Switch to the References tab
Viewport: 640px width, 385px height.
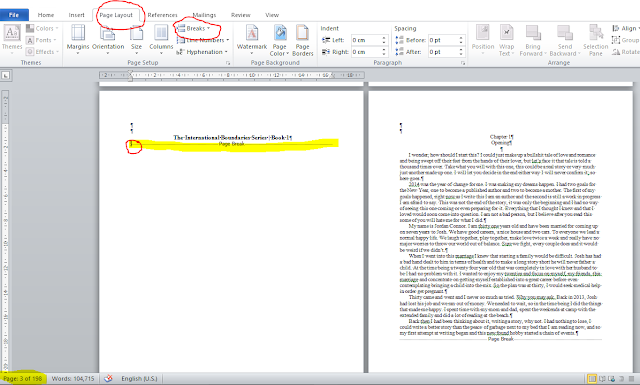coord(162,15)
